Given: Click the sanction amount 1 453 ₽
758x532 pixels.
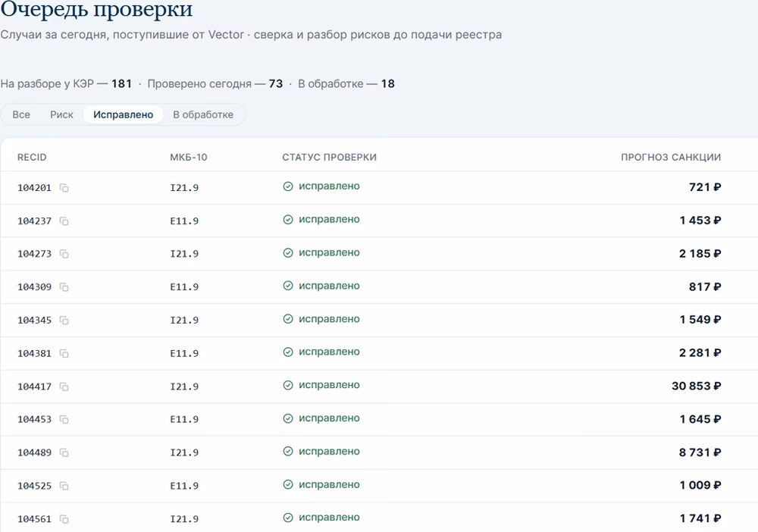Looking at the screenshot, I should 700,221.
